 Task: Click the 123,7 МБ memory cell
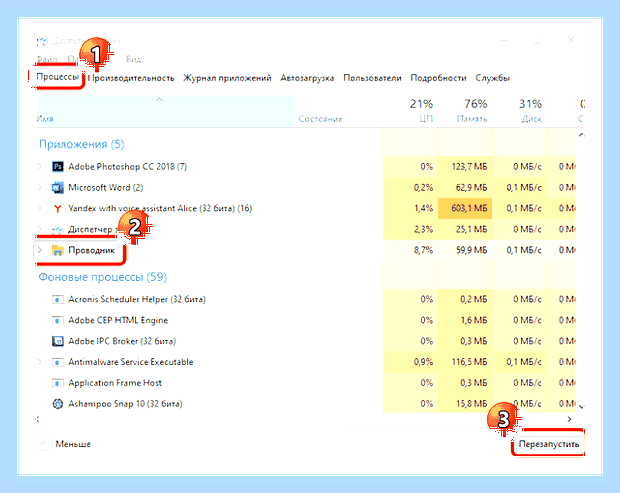tap(465, 166)
